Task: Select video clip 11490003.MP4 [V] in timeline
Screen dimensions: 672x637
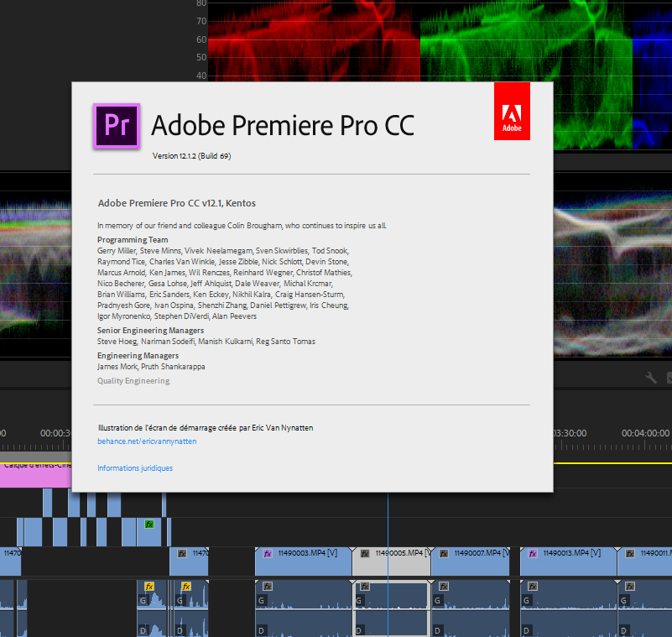Action: pyautogui.click(x=304, y=561)
